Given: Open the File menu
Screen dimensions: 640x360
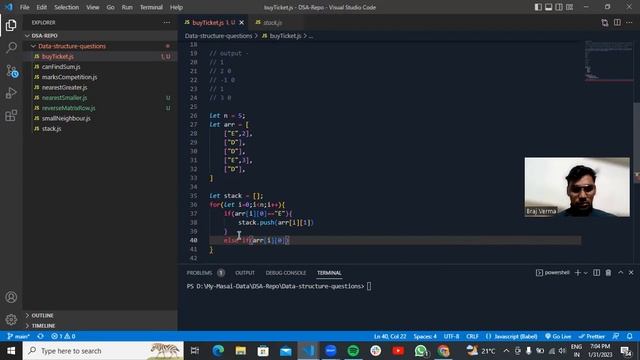Looking at the screenshot, I should click(24, 7).
